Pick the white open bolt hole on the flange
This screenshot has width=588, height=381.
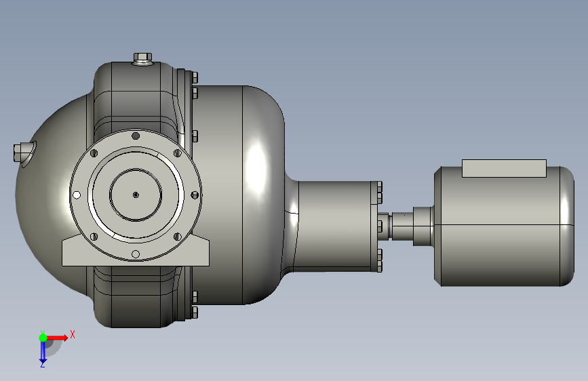[77, 195]
